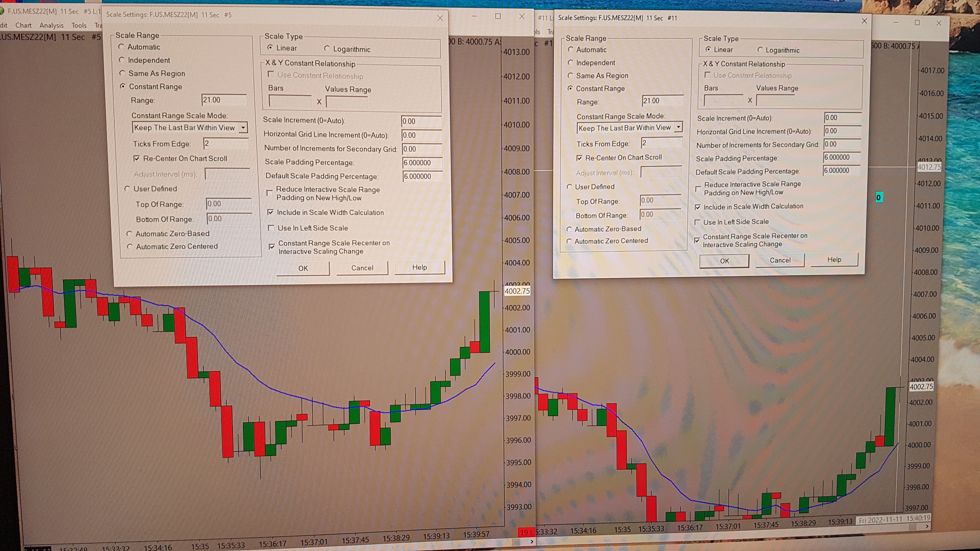980x551 pixels.
Task: Click Help button in the right dialog
Action: [834, 260]
